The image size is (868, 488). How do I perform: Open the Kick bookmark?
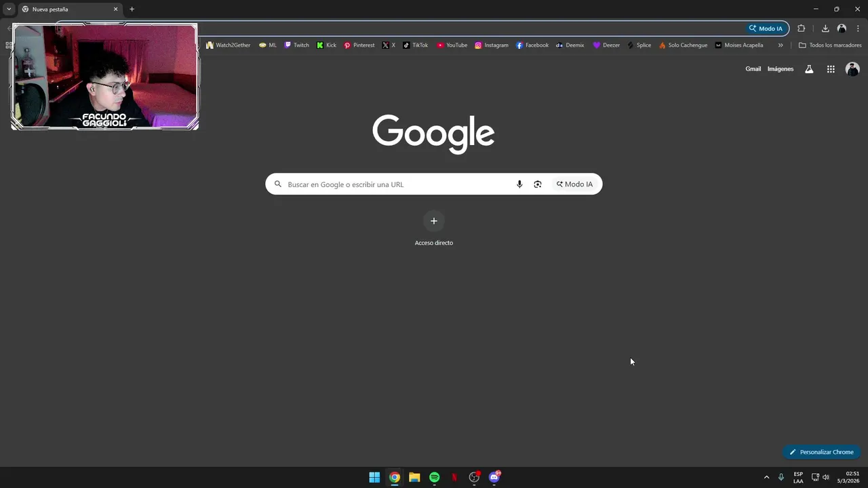326,45
